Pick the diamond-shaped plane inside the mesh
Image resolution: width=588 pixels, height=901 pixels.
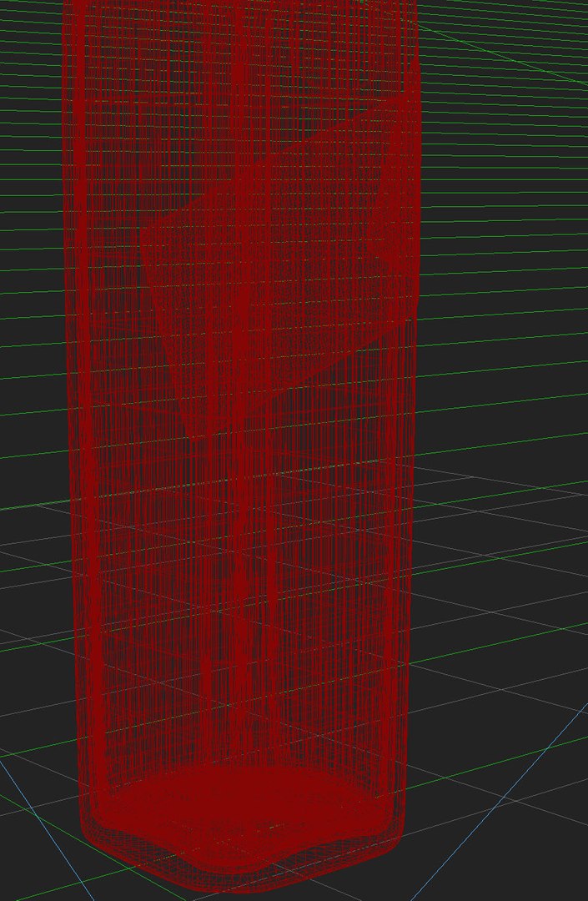point(280,264)
